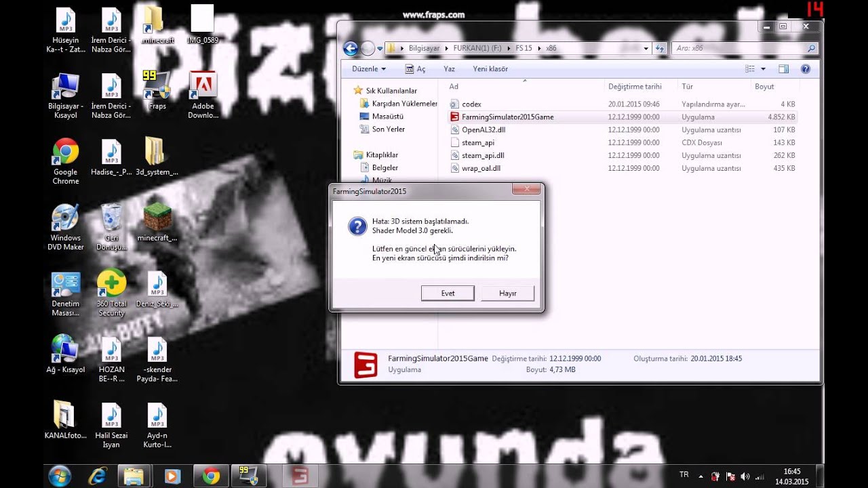
Task: Select 3d_system_... folder on desktop
Action: click(157, 157)
